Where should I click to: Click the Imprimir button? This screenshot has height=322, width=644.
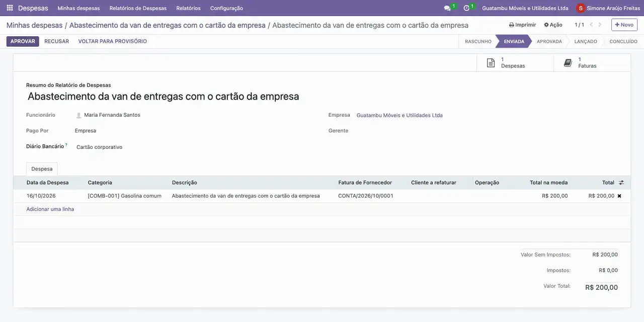click(x=522, y=25)
